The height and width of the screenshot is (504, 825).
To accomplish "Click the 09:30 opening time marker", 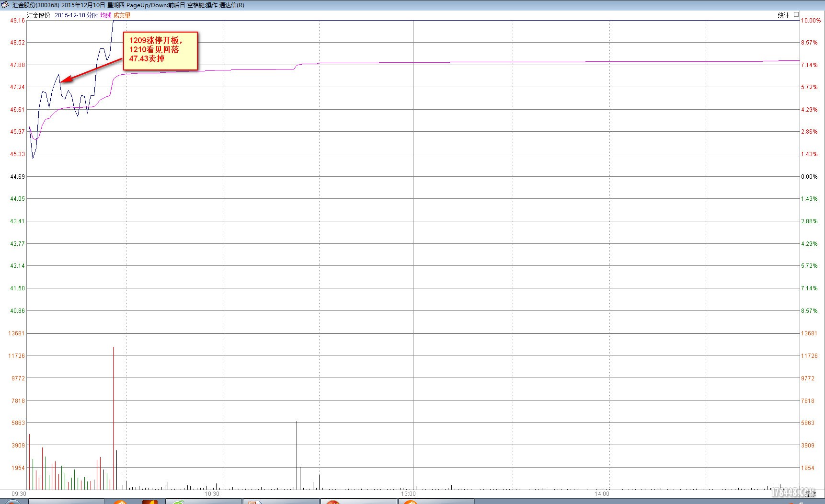I will [19, 493].
